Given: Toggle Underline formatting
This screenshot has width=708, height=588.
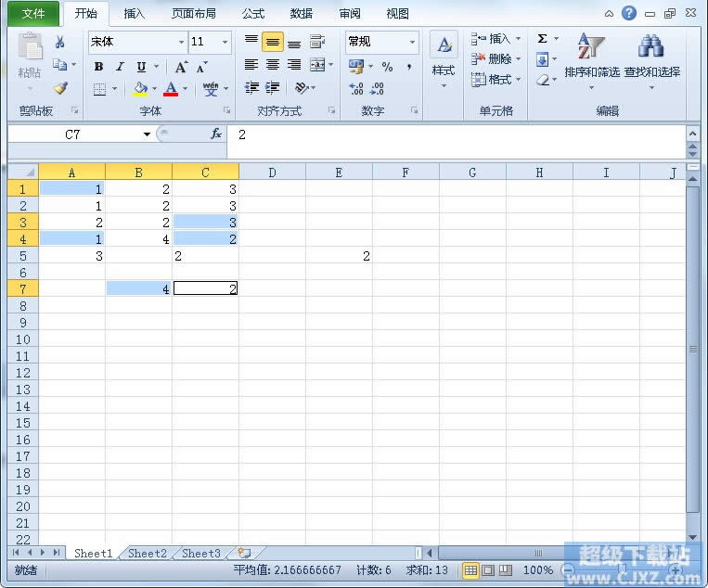Looking at the screenshot, I should tap(141, 67).
